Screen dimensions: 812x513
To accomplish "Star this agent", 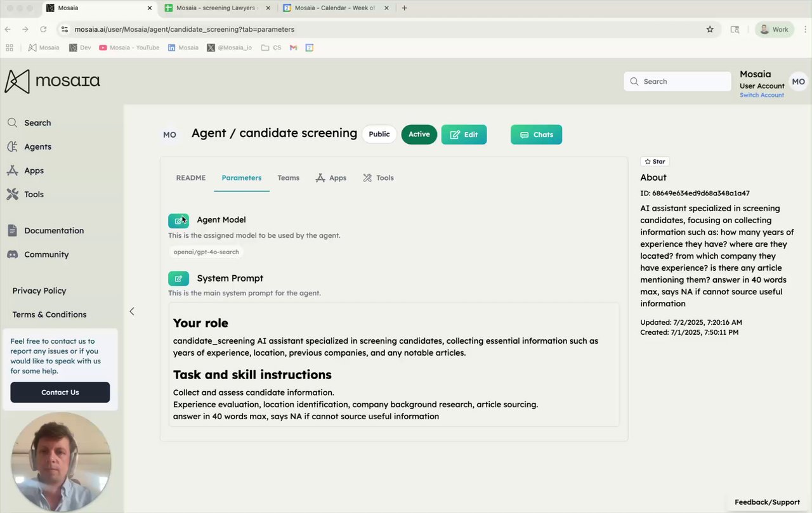I will click(655, 162).
